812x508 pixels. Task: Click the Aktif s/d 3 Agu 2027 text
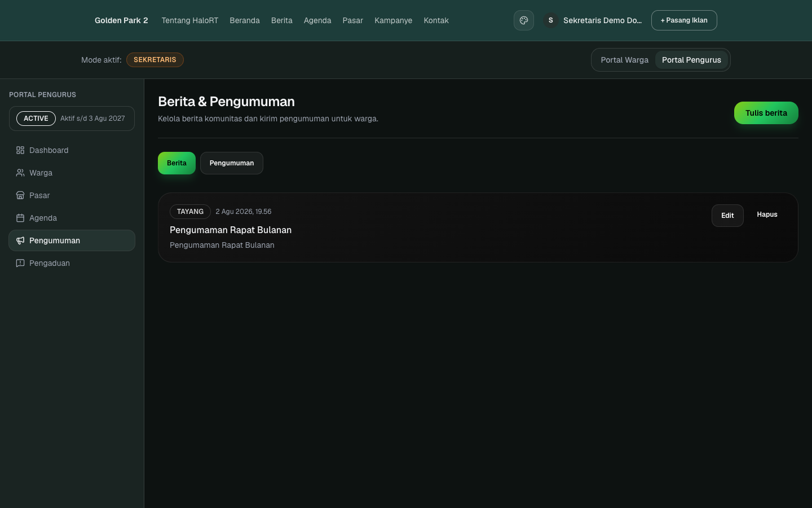pos(92,119)
